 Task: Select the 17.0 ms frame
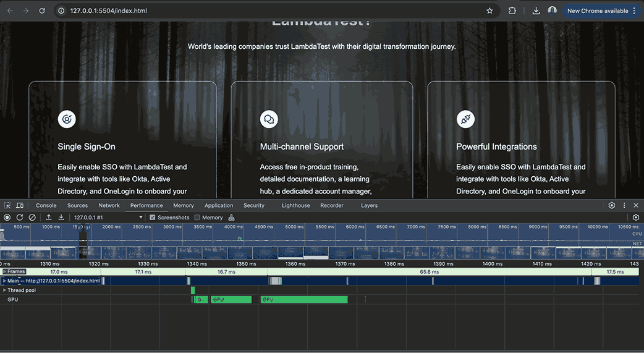point(59,271)
